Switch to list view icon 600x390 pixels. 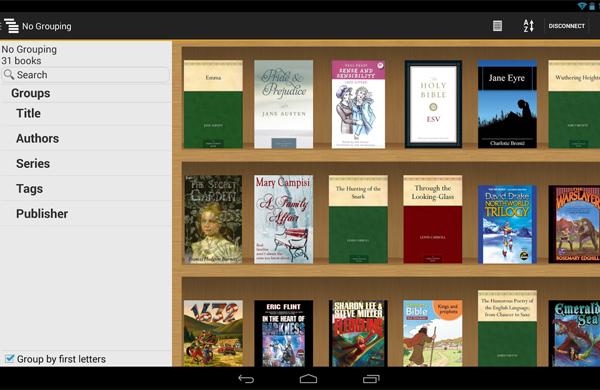497,26
